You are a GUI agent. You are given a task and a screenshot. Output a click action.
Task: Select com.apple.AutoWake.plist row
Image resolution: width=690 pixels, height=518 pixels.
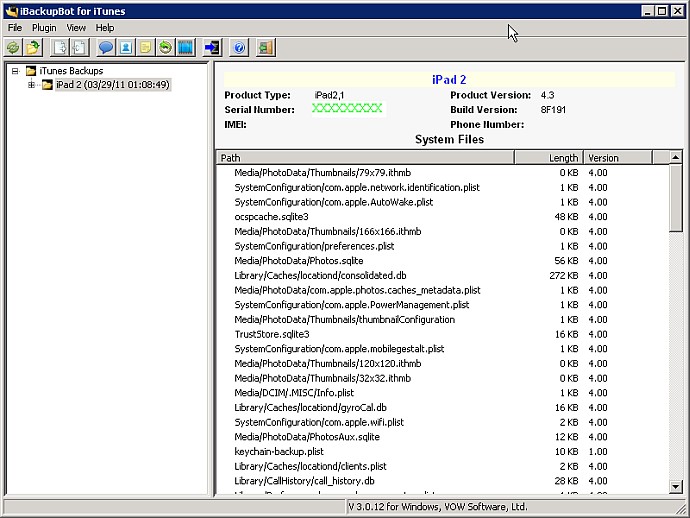pos(442,202)
